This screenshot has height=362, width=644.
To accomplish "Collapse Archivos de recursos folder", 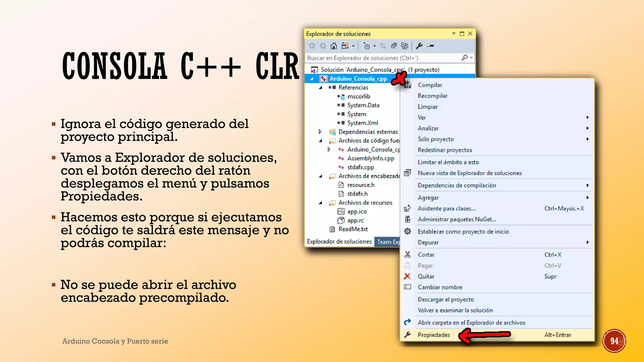I will pyautogui.click(x=320, y=203).
